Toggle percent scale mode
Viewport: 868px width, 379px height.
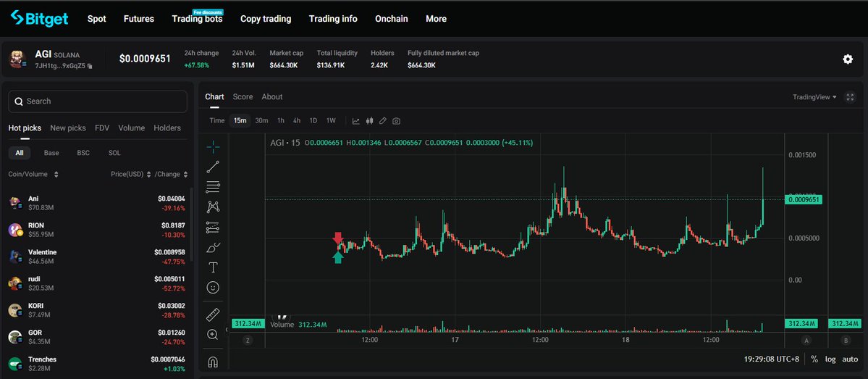(814, 359)
